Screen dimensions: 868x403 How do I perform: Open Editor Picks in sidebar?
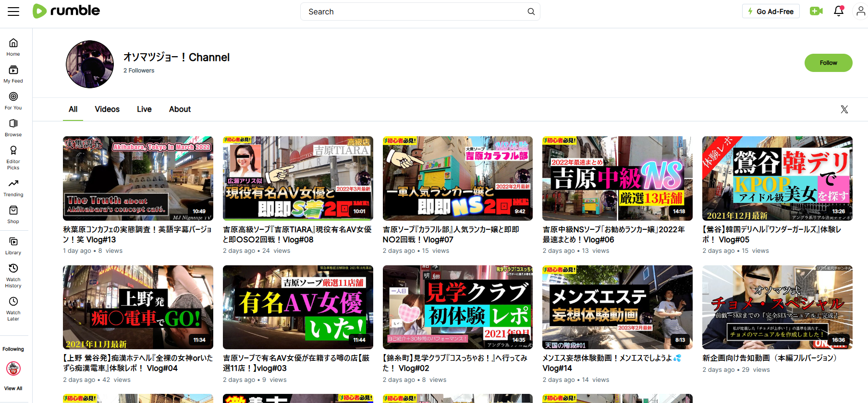pyautogui.click(x=13, y=157)
